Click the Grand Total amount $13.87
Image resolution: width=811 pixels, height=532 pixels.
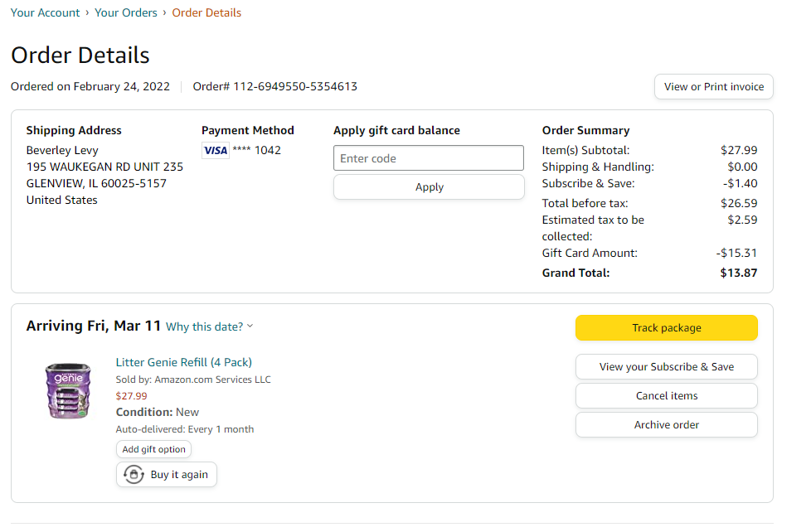click(739, 273)
